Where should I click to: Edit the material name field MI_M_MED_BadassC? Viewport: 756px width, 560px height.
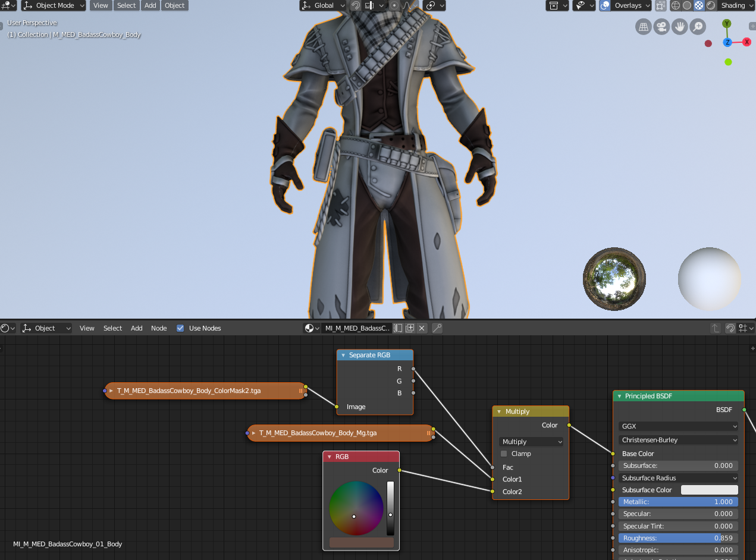356,328
